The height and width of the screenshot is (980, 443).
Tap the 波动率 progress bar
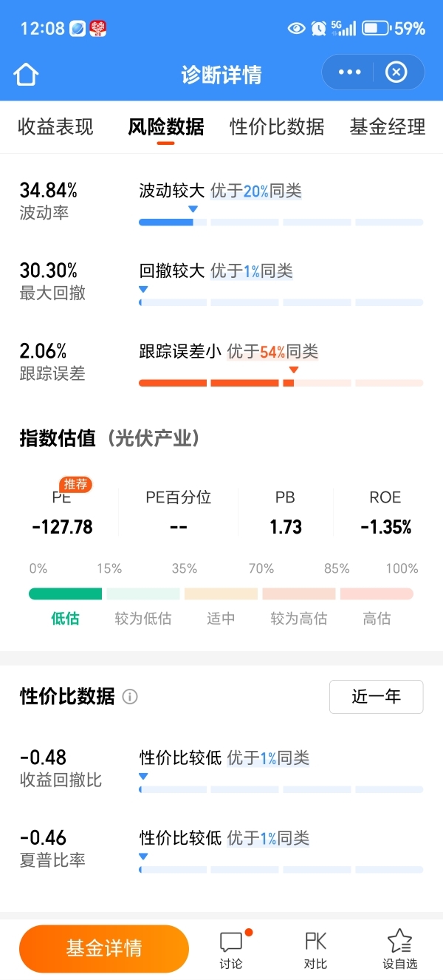point(281,222)
